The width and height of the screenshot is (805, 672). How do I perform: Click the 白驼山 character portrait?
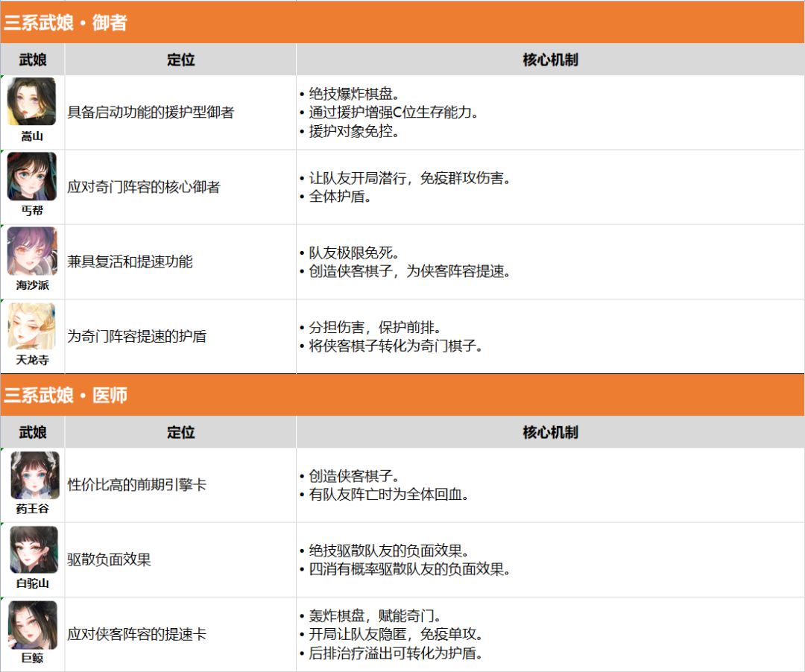pos(34,549)
